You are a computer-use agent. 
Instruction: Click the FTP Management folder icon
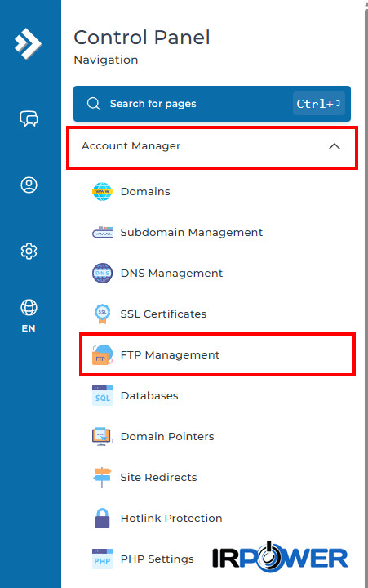point(102,355)
